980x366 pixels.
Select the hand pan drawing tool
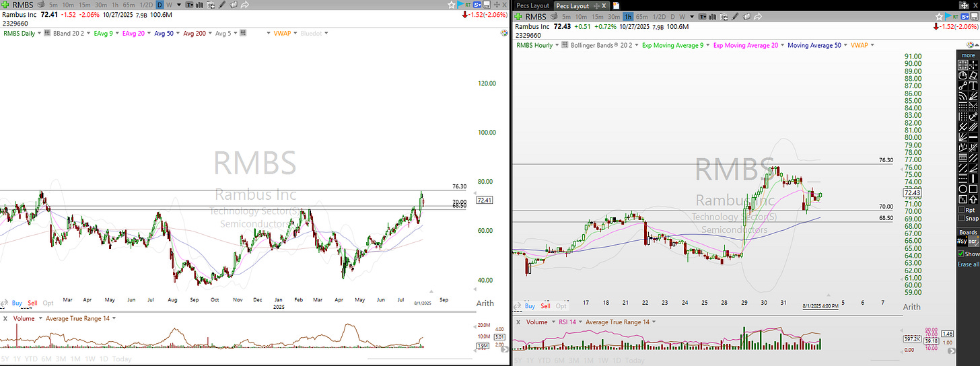click(963, 75)
